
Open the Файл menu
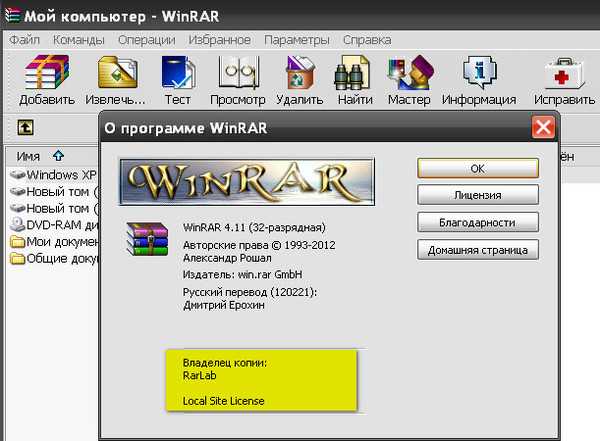click(24, 40)
